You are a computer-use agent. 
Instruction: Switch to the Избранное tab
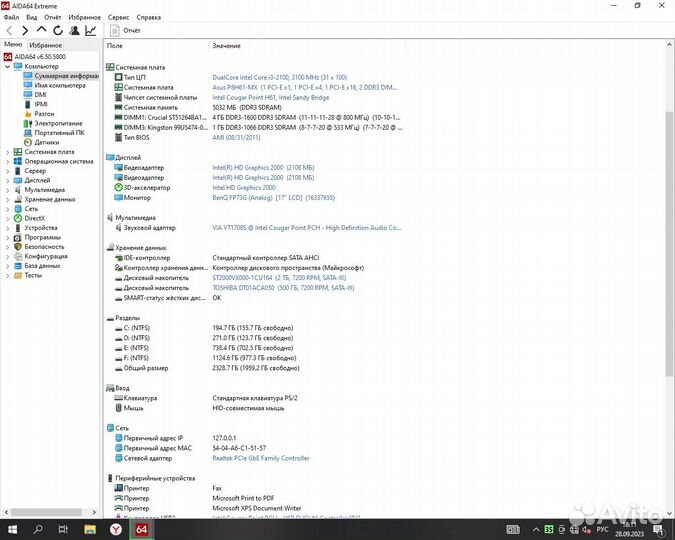(46, 45)
